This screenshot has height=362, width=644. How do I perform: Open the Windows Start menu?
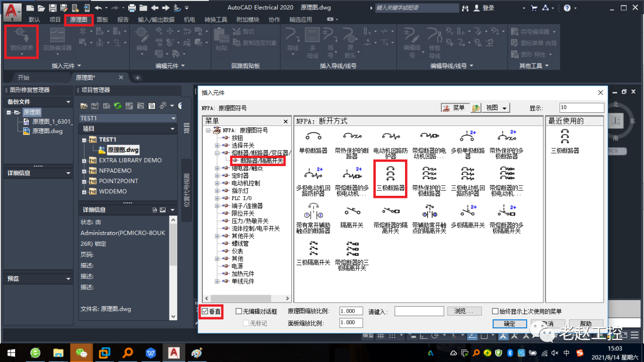point(11,352)
